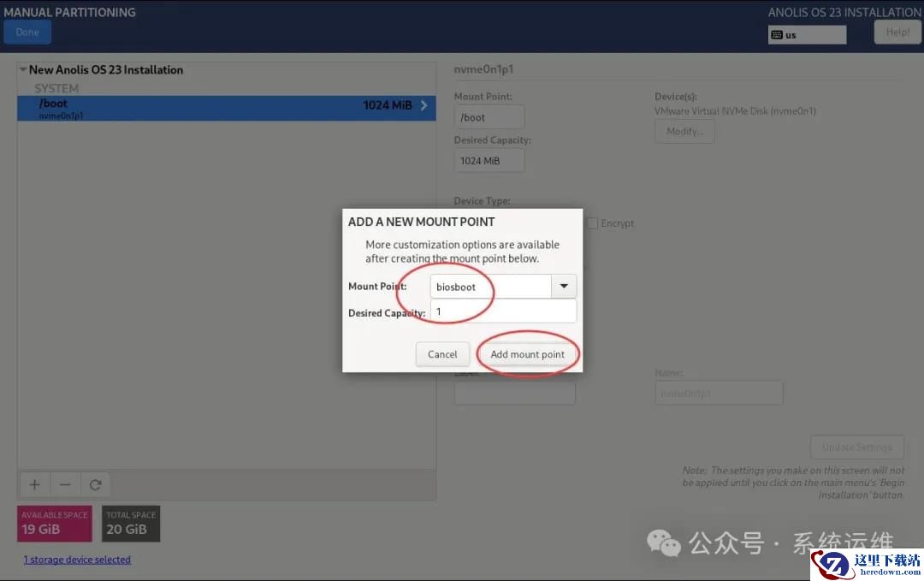Cancel the add mount point dialog
Screen dimensions: 924x581
(442, 354)
